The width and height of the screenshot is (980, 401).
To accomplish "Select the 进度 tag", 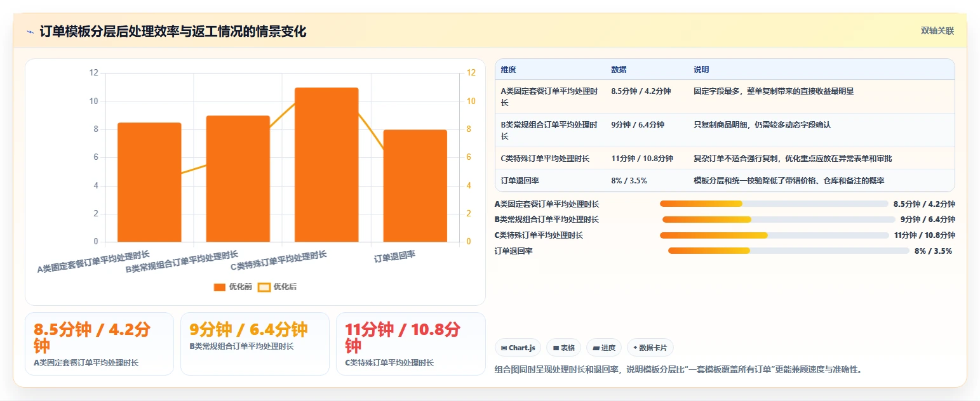I will coord(604,348).
